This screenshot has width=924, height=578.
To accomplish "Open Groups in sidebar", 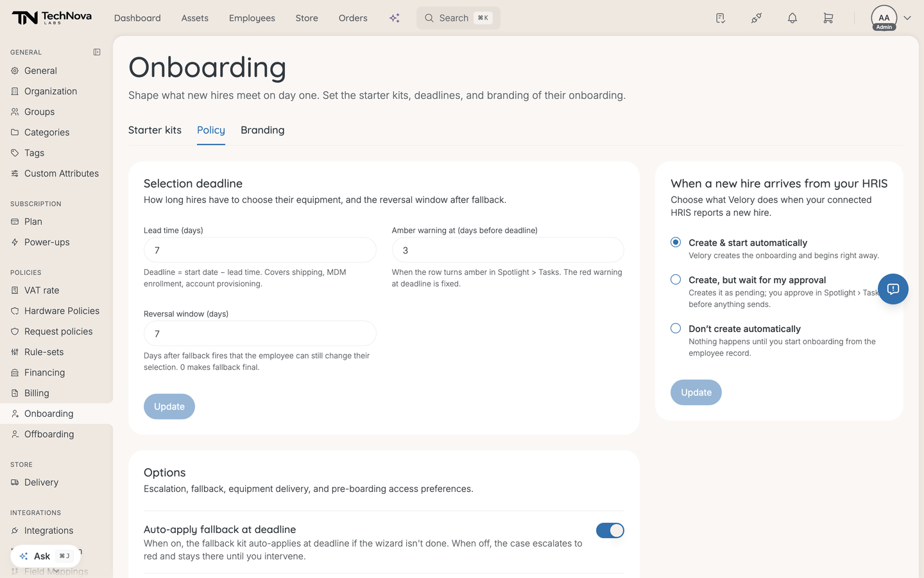I will pos(56,112).
